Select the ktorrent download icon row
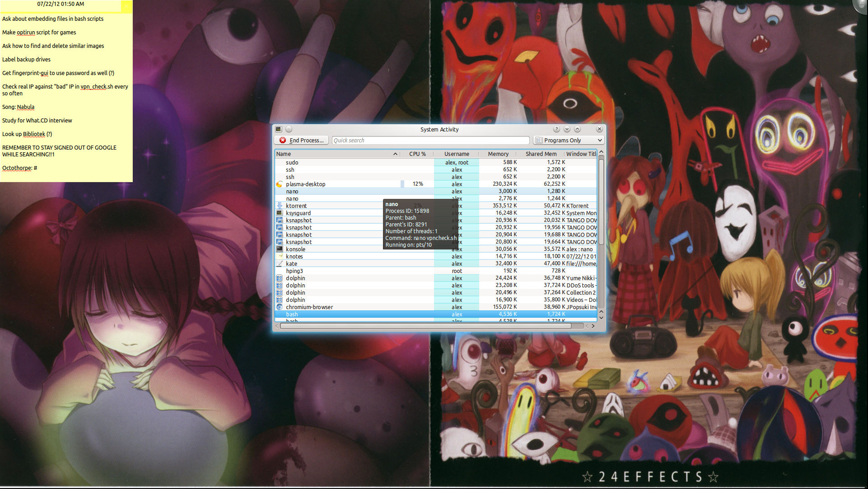The width and height of the screenshot is (868, 489). (x=279, y=206)
